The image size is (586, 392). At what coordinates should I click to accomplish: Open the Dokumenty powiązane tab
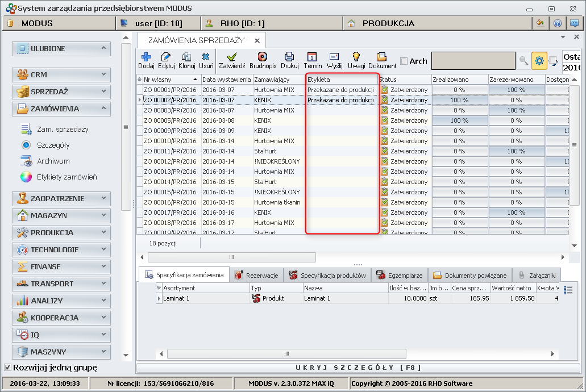point(469,276)
